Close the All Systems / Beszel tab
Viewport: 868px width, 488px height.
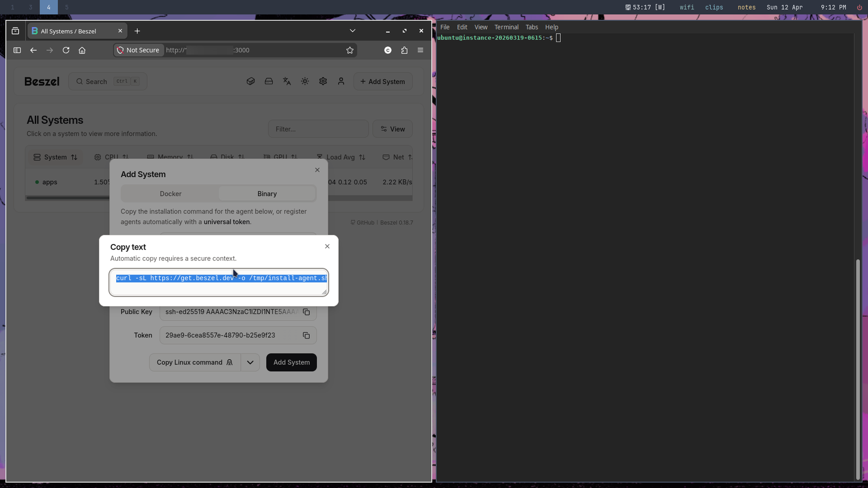[120, 31]
